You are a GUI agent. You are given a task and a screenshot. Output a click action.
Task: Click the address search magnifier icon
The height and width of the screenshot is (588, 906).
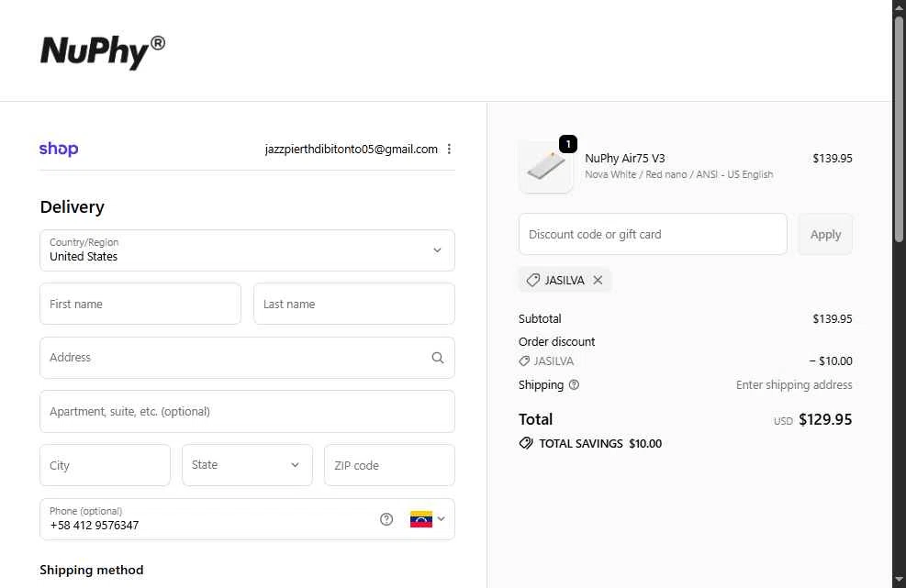(x=438, y=358)
